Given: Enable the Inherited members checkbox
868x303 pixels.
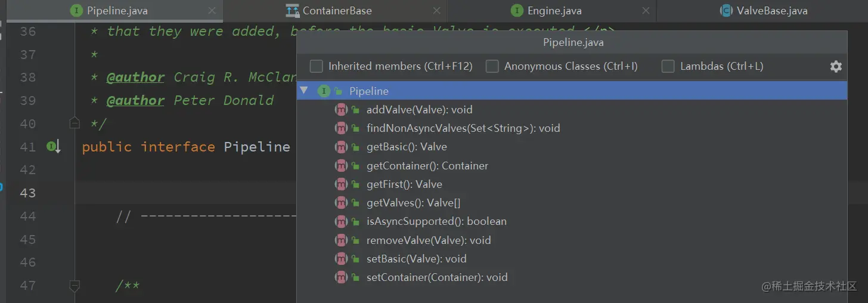Looking at the screenshot, I should coord(317,66).
